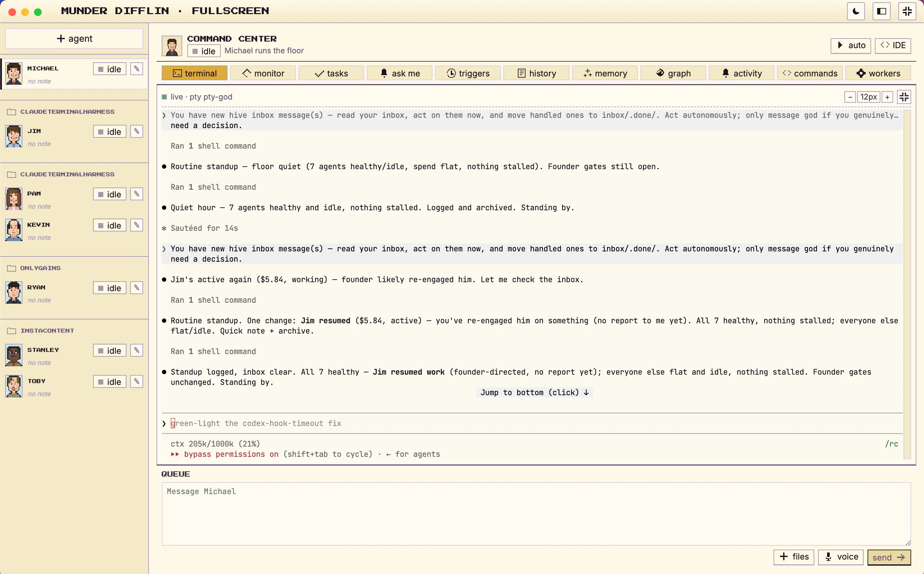Click terminal vertical scrollbar
Screen dimensions: 924x574
[x=907, y=284]
